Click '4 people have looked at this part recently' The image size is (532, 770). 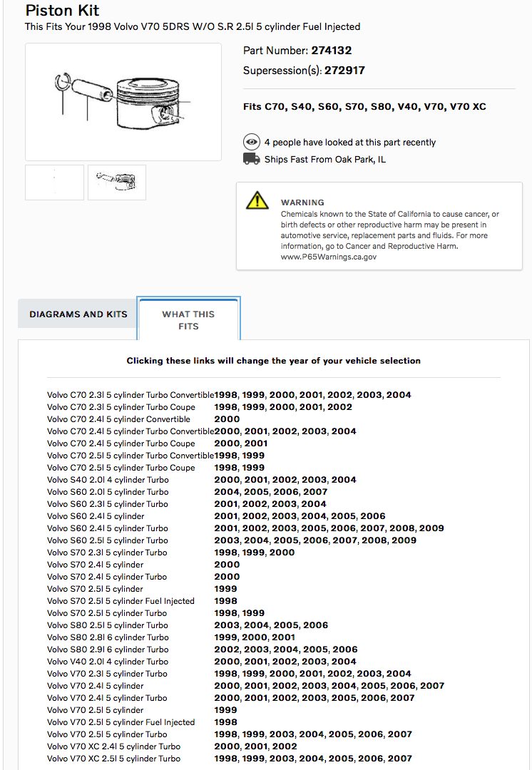350,143
